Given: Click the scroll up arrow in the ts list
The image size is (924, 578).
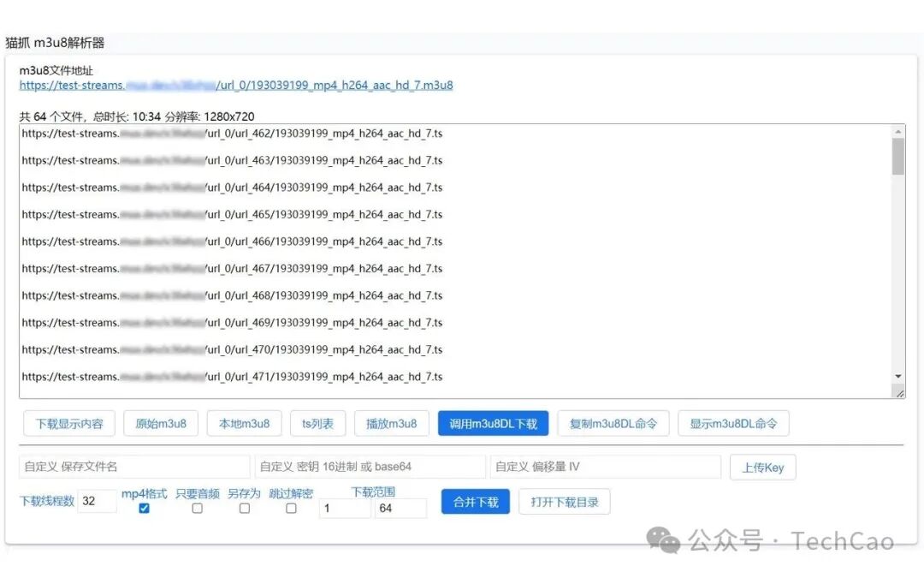Looking at the screenshot, I should (898, 132).
